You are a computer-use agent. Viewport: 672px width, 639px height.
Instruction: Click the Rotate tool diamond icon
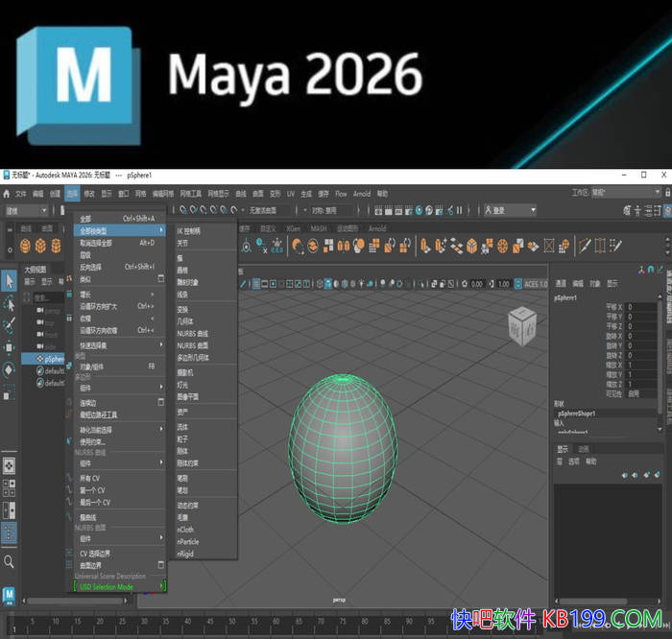click(x=9, y=369)
